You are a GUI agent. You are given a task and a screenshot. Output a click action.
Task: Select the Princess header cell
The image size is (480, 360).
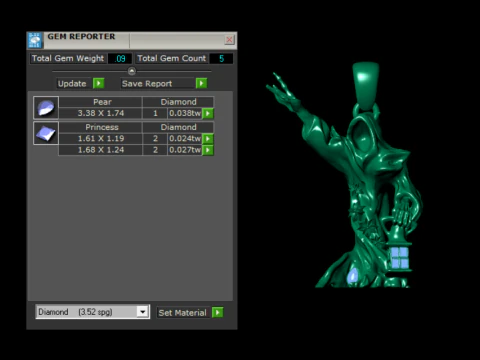tap(101, 127)
